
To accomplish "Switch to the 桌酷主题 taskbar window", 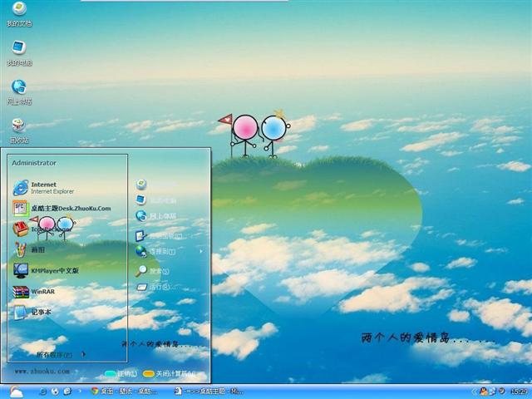I will point(209,392).
